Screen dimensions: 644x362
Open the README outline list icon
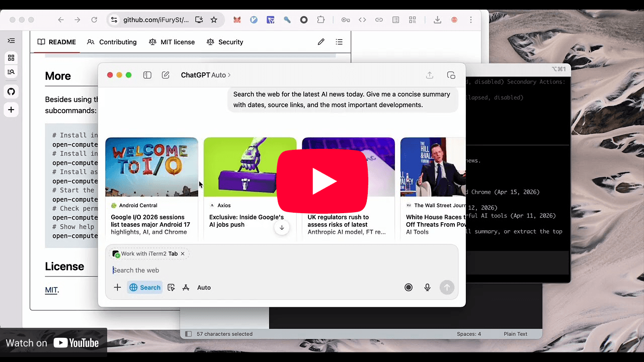tap(339, 42)
